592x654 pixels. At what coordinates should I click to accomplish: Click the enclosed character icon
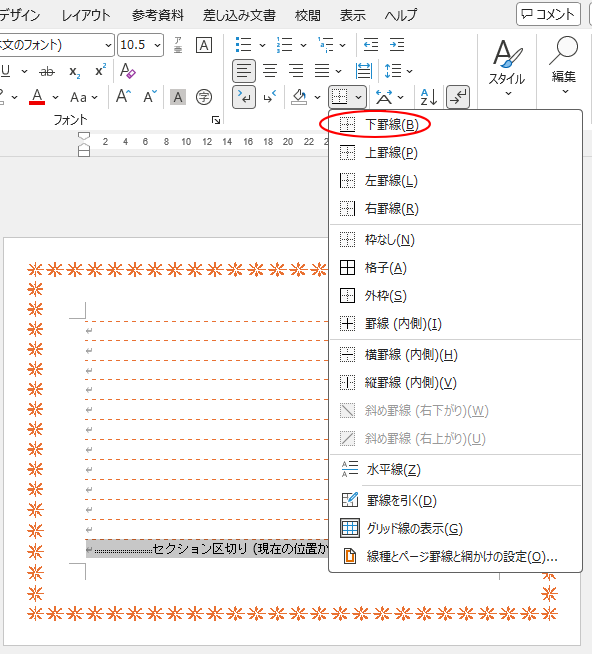pos(204,97)
